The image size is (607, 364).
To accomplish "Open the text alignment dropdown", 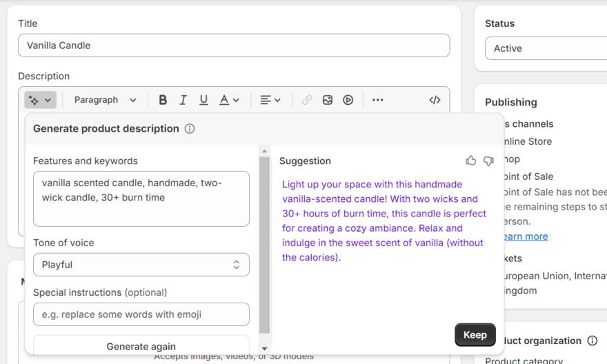I will pos(270,100).
